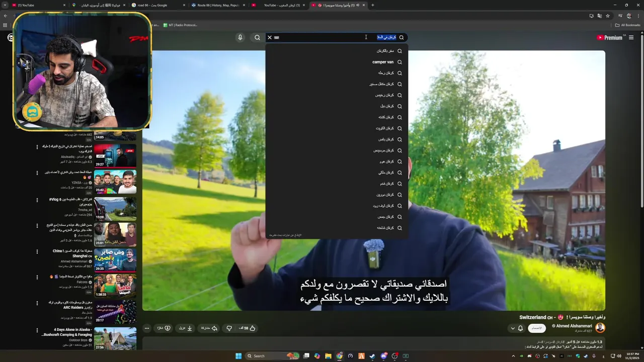
Task: Open the China Shanghai 29:35 video thumbnail
Action: coord(115,260)
